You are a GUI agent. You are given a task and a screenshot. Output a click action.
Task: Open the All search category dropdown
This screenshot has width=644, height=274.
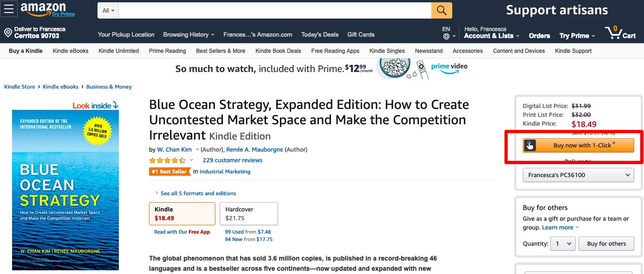point(108,10)
